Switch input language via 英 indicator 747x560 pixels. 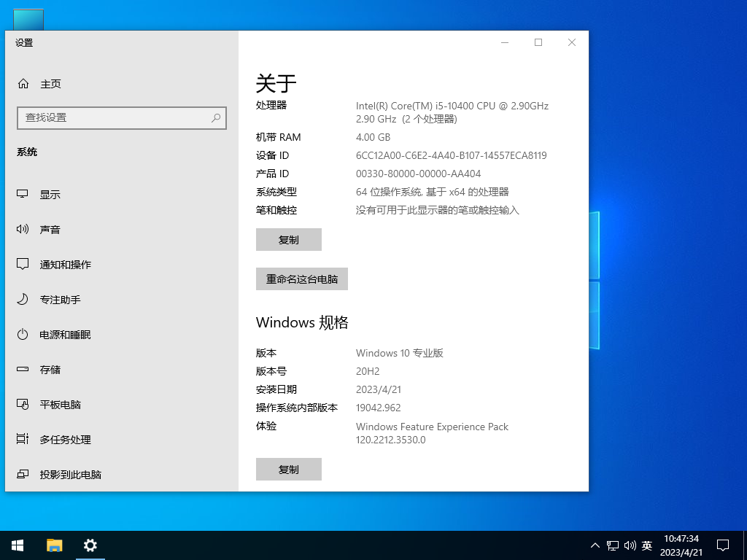pos(646,545)
